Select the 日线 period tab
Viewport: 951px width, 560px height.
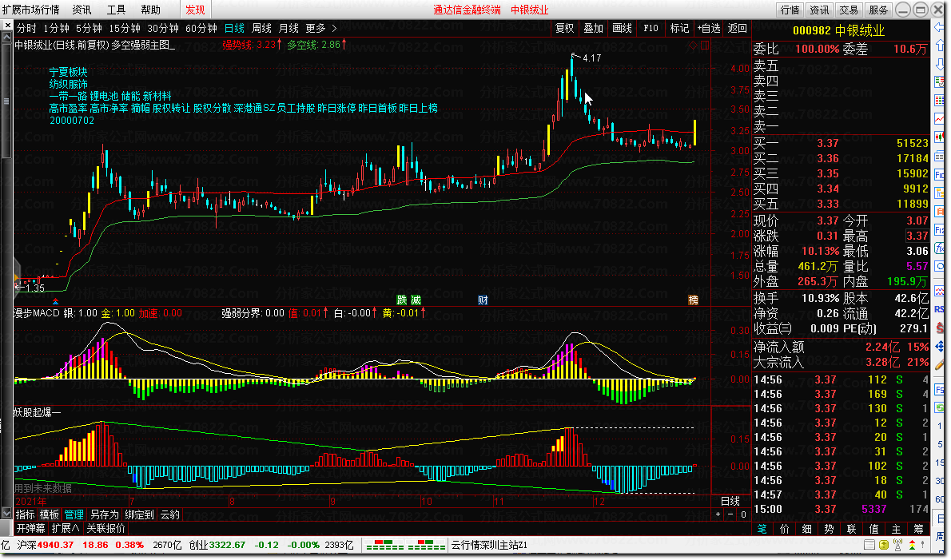[x=234, y=29]
